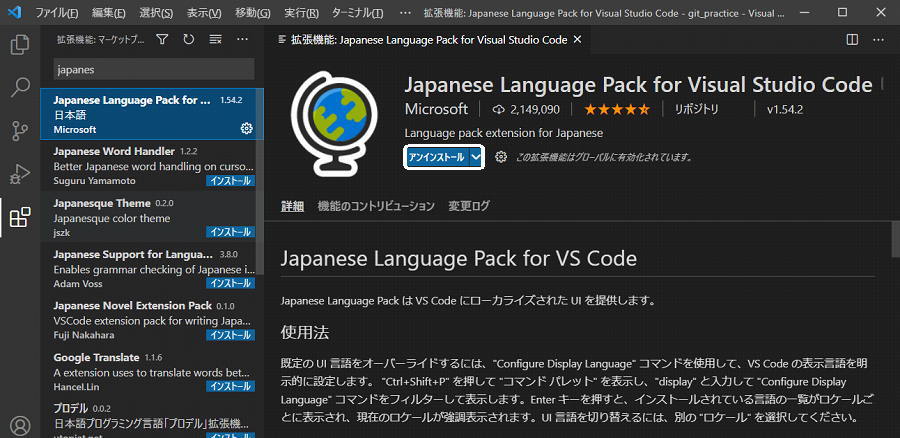900x438 pixels.
Task: Open the Extensions view icon
Action: pyautogui.click(x=20, y=217)
